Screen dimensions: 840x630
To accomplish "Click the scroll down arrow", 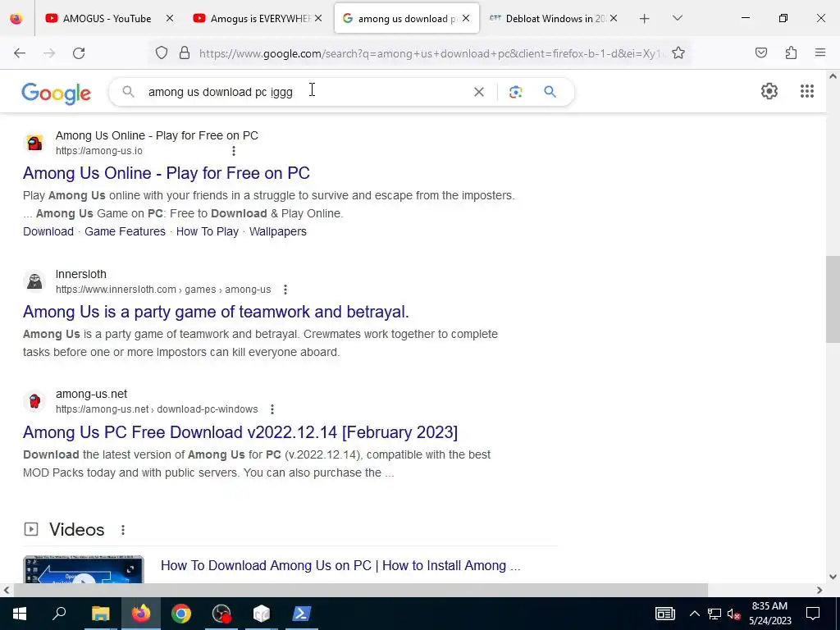I will point(833,577).
